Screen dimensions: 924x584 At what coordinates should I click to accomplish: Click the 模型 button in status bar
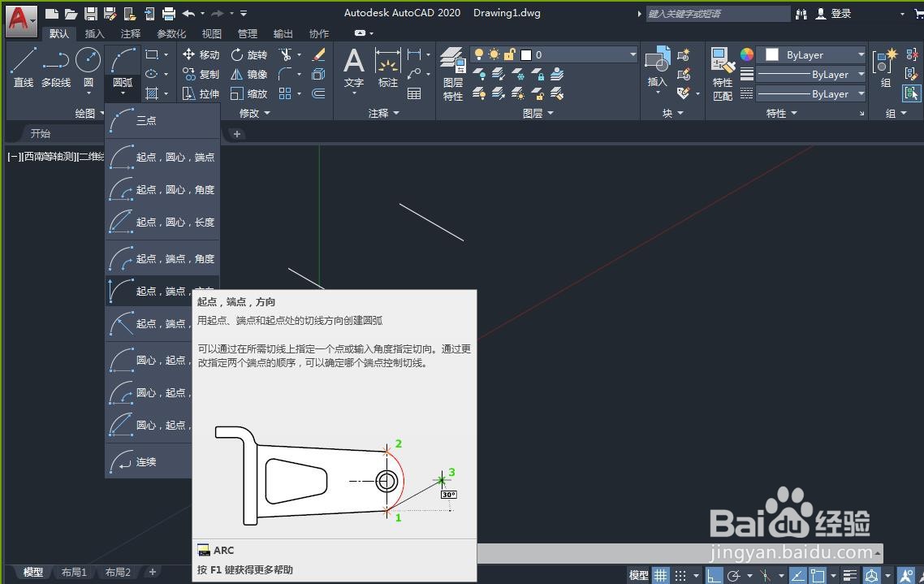[639, 575]
